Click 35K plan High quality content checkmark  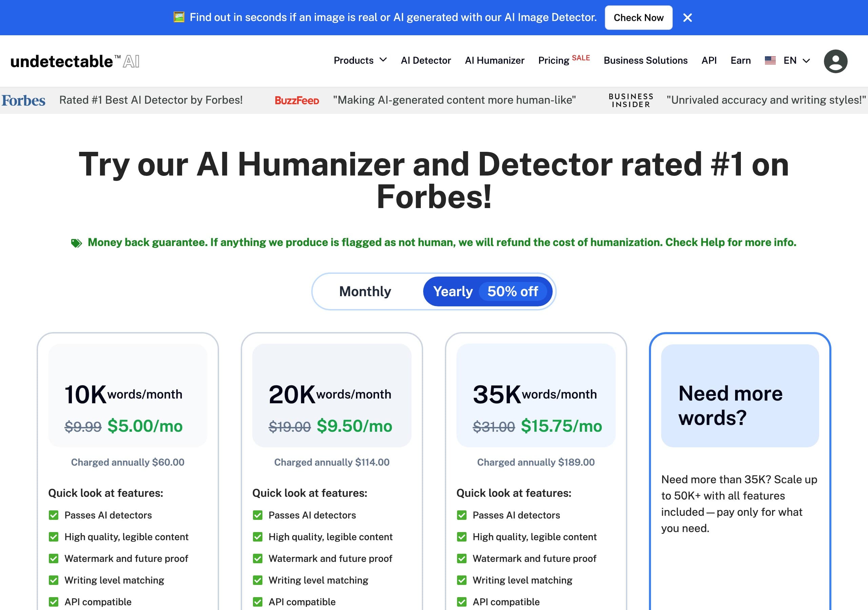click(461, 537)
